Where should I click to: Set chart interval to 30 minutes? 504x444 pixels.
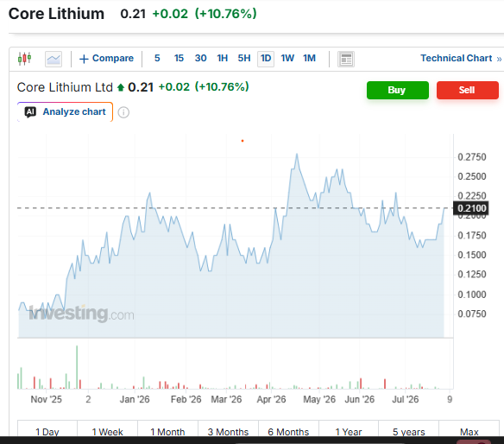(x=200, y=58)
